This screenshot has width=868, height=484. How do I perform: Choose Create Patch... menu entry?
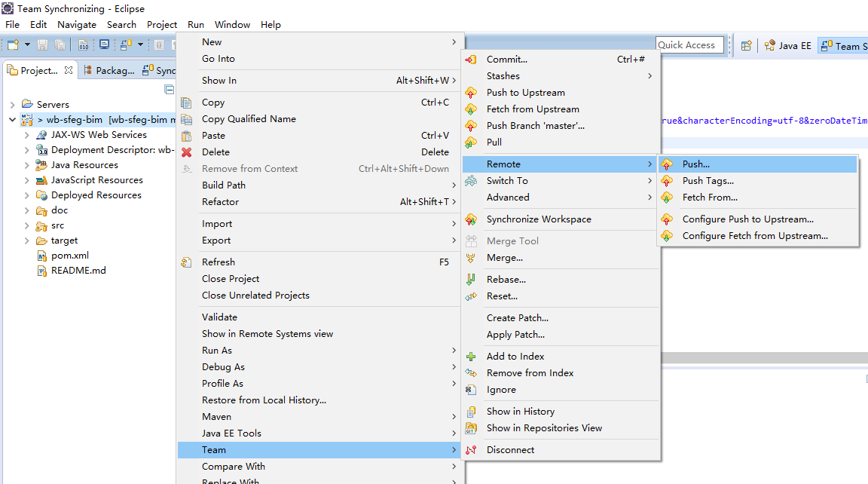tap(561, 318)
